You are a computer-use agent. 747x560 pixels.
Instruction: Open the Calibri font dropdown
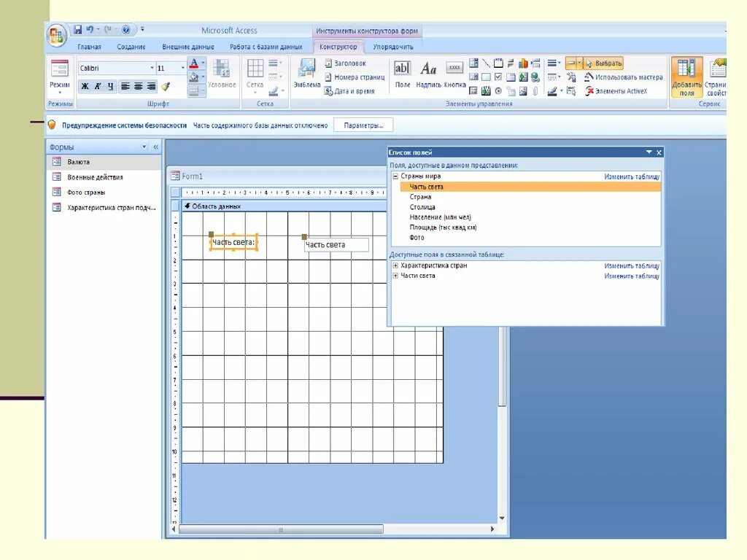[152, 68]
